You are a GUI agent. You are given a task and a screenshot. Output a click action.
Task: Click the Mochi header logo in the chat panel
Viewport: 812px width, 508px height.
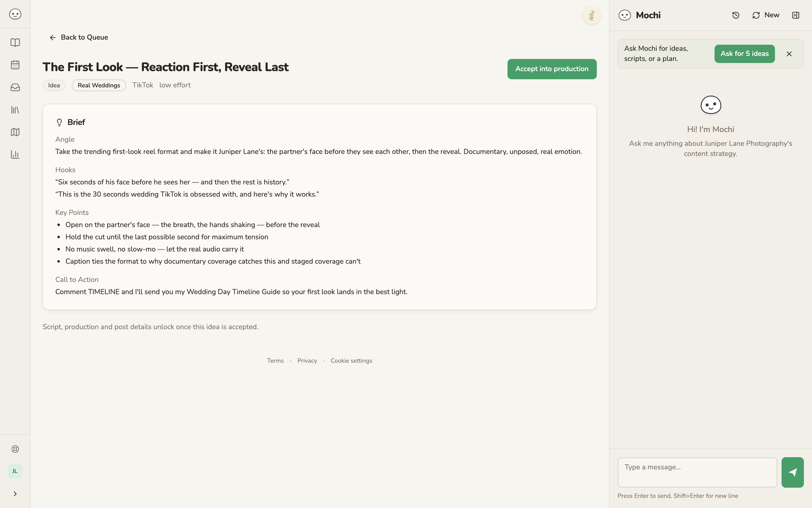(624, 15)
